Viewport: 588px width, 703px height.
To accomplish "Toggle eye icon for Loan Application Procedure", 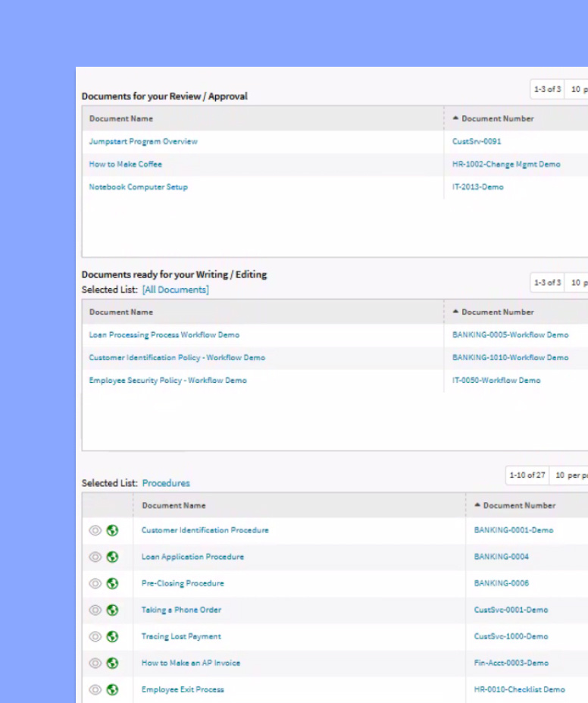I will point(95,557).
